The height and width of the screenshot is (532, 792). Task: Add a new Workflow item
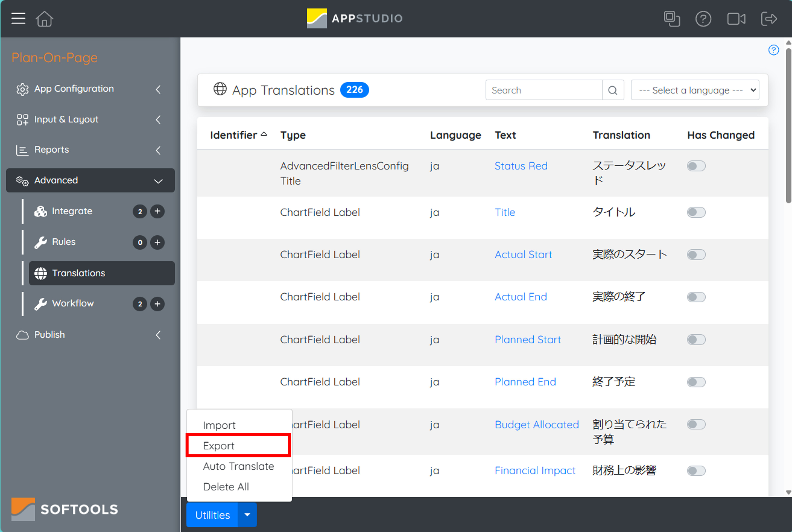(x=157, y=304)
